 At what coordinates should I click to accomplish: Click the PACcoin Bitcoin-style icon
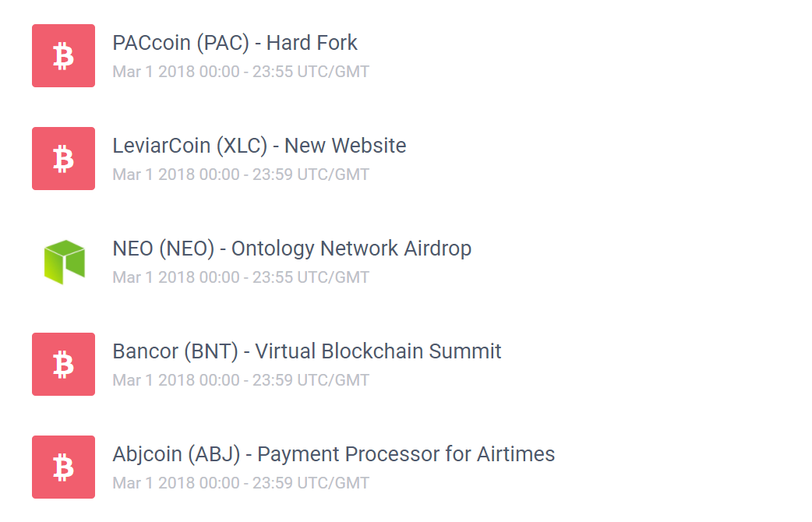[x=63, y=55]
